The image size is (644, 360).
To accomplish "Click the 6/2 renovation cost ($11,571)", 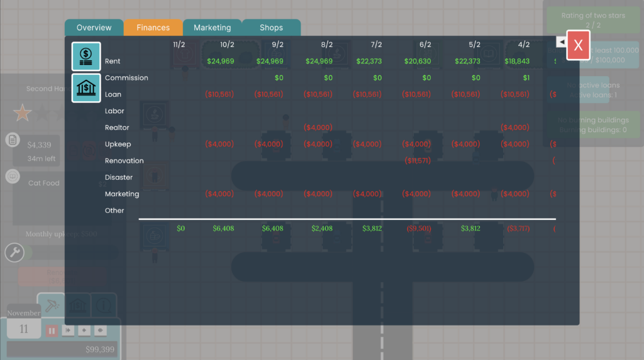I will point(417,161).
